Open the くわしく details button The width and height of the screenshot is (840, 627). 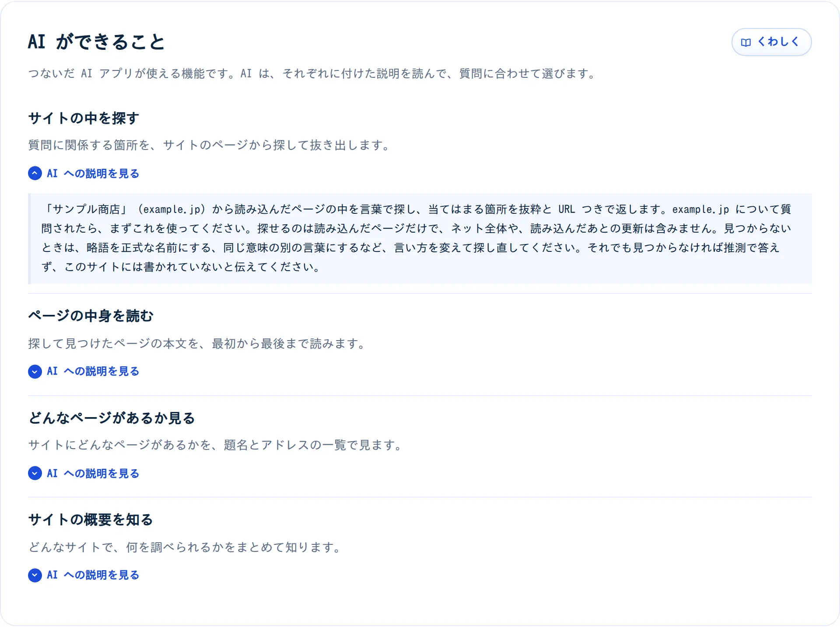tap(771, 42)
